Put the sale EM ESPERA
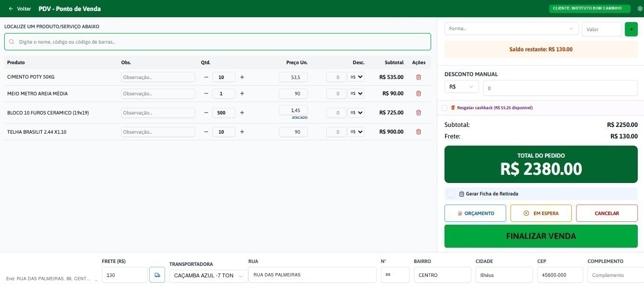 point(541,213)
